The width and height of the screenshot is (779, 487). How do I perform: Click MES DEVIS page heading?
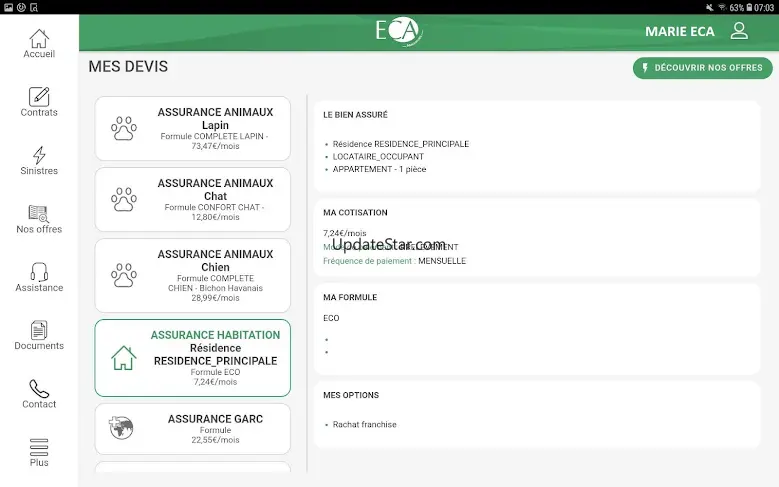(128, 67)
